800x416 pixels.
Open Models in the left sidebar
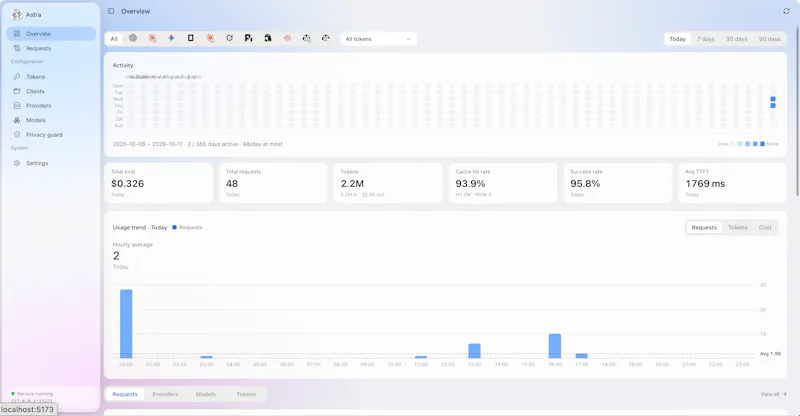51,120
